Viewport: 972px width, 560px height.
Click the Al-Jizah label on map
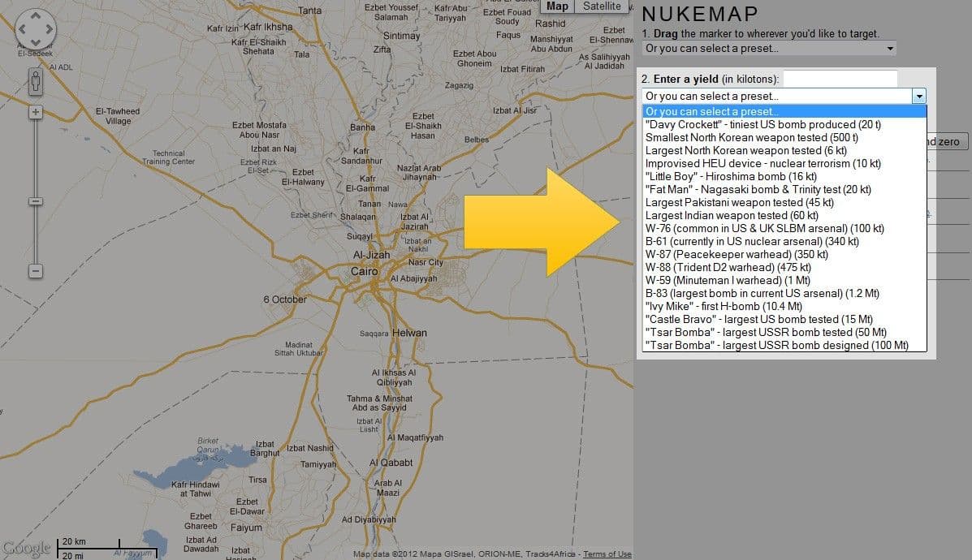point(371,255)
